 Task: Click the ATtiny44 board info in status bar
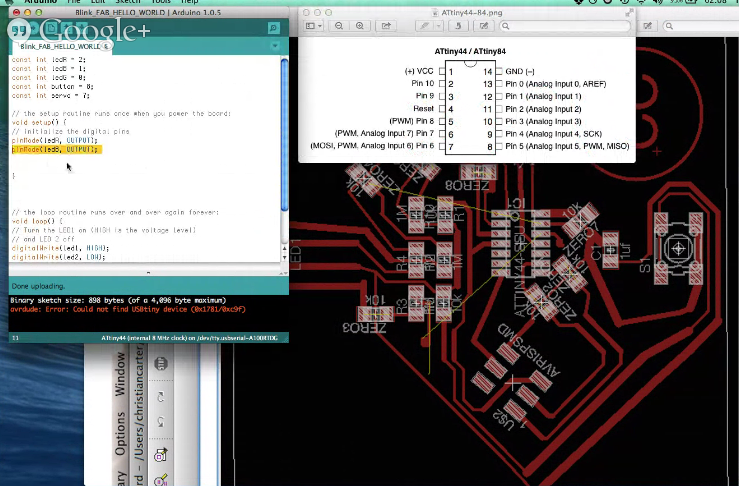point(189,338)
